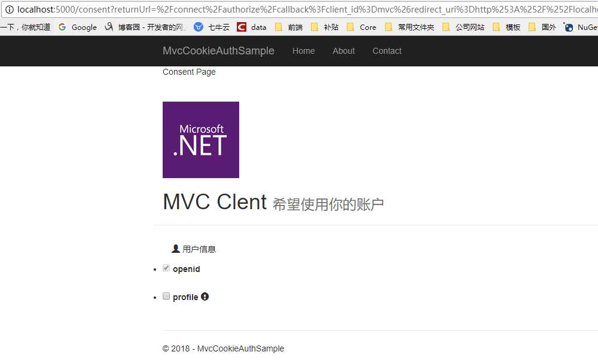Viewport: 598px width, 364px height.
Task: Open the Core bookmarks folder
Action: point(361,27)
